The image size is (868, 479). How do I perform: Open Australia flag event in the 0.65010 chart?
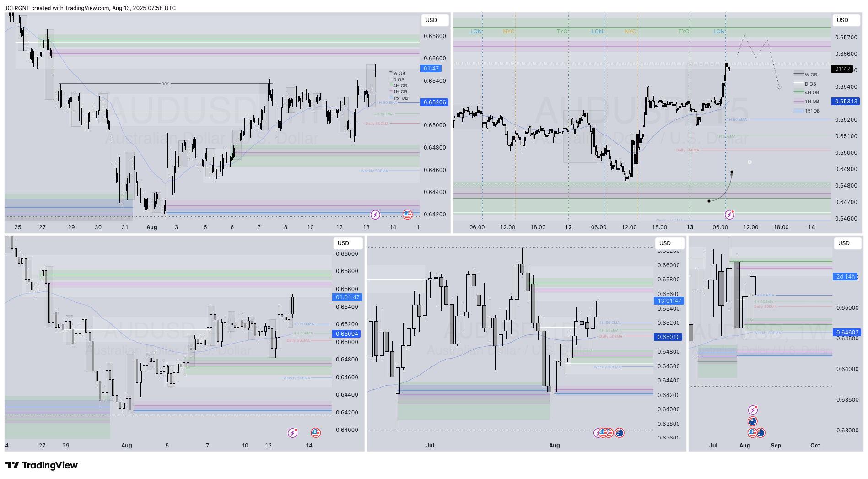pos(620,433)
